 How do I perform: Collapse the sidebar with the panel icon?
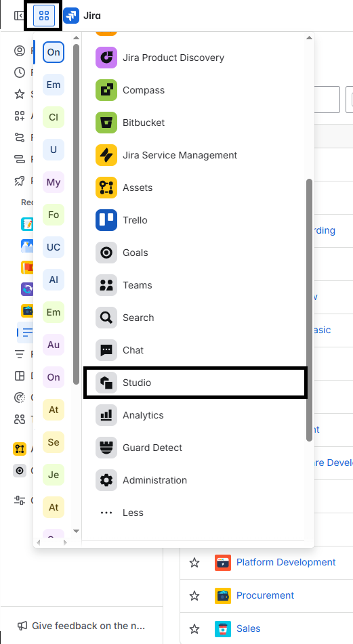coord(19,16)
